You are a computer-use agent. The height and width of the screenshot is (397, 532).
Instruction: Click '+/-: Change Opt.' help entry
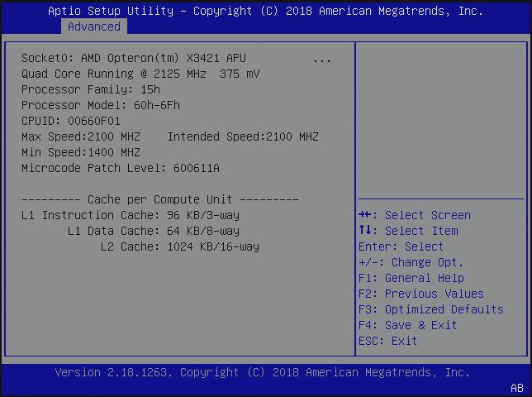pos(411,262)
